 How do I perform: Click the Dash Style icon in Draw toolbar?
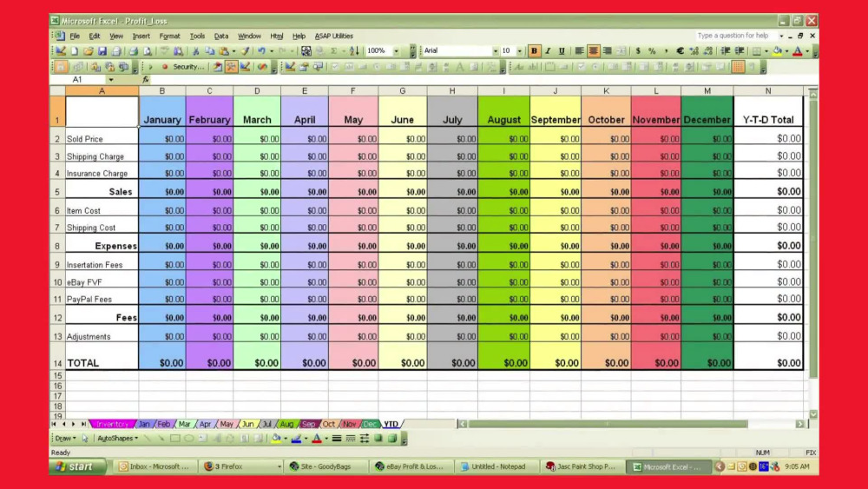pyautogui.click(x=351, y=438)
